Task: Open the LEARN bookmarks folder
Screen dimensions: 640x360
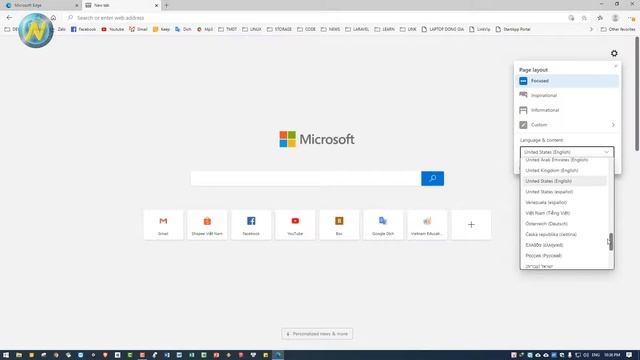Action: [x=384, y=29]
